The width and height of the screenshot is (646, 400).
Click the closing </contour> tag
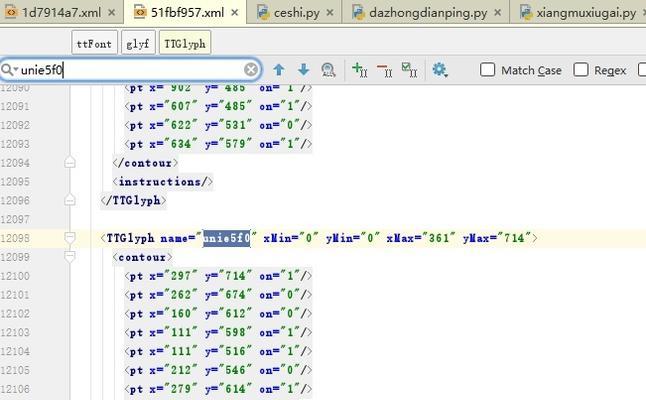[145, 163]
